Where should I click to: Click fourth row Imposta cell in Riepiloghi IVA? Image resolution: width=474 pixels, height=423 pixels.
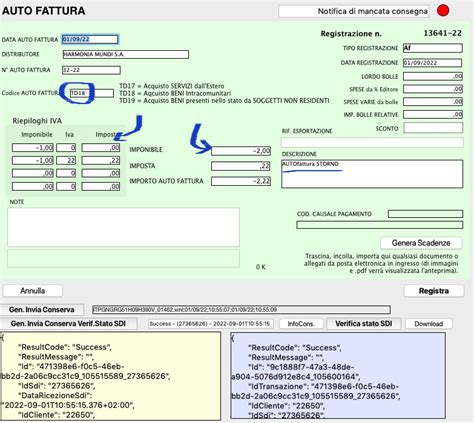(x=101, y=186)
